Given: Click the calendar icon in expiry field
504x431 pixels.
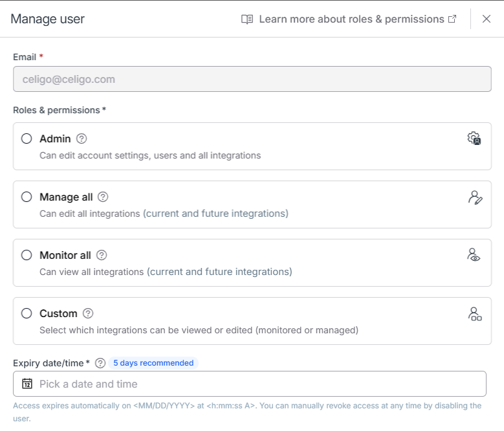Looking at the screenshot, I should pyautogui.click(x=27, y=383).
